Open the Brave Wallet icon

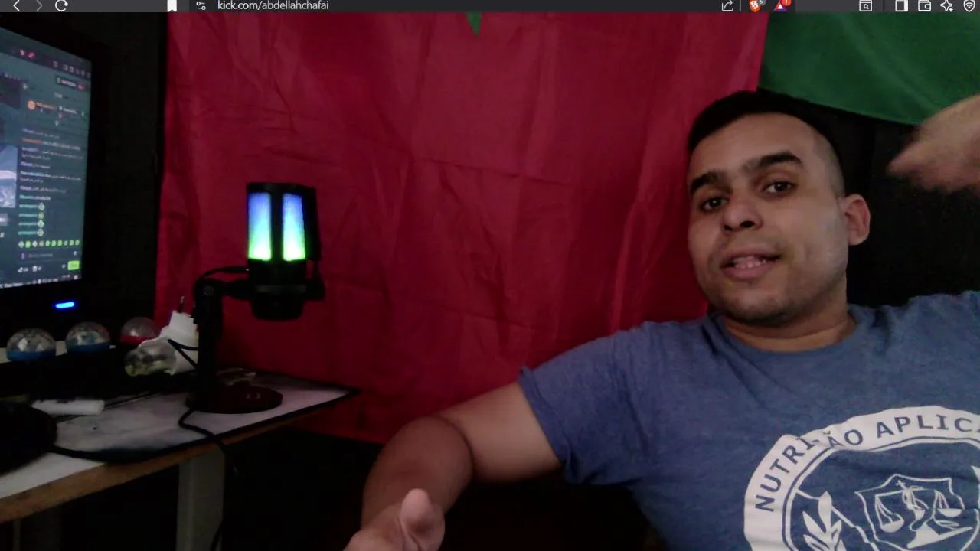click(924, 5)
